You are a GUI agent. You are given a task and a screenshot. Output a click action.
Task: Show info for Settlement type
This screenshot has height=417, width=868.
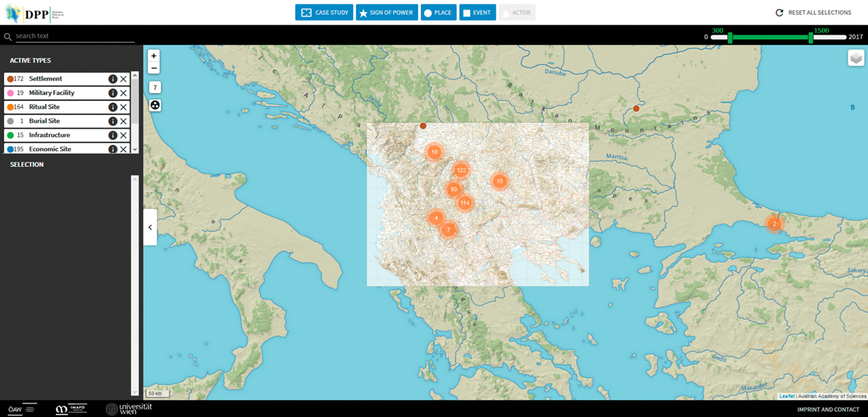[113, 79]
